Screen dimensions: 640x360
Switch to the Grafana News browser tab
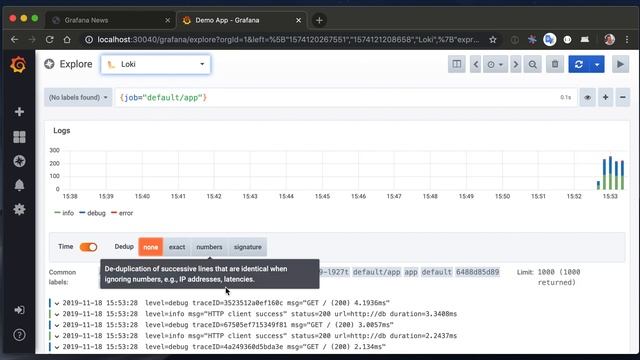[x=110, y=20]
